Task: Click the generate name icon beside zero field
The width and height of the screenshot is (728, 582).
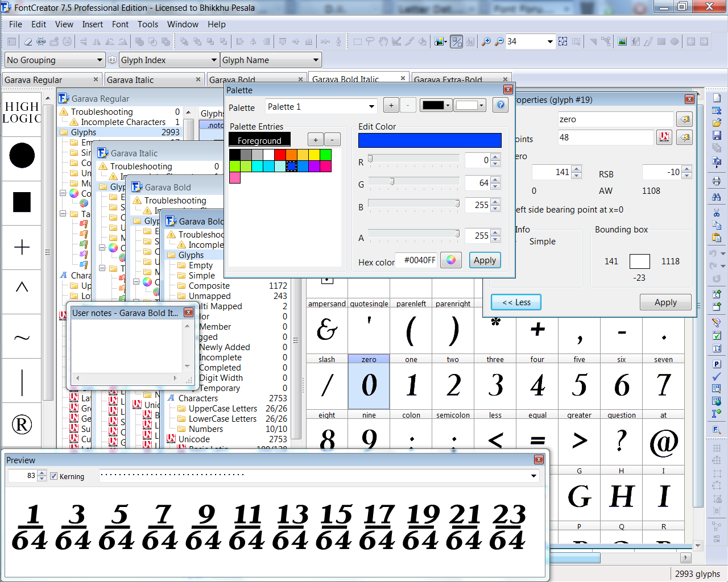Action: tap(684, 119)
